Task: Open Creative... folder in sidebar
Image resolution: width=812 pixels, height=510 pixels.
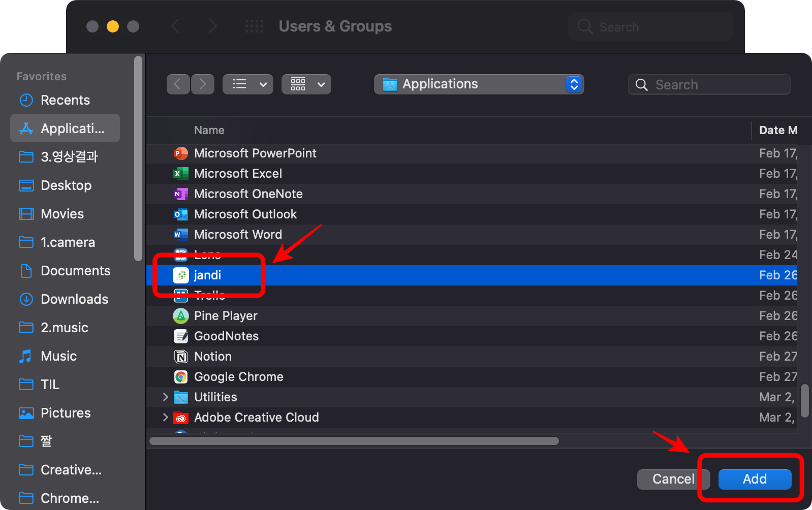Action: click(x=65, y=470)
